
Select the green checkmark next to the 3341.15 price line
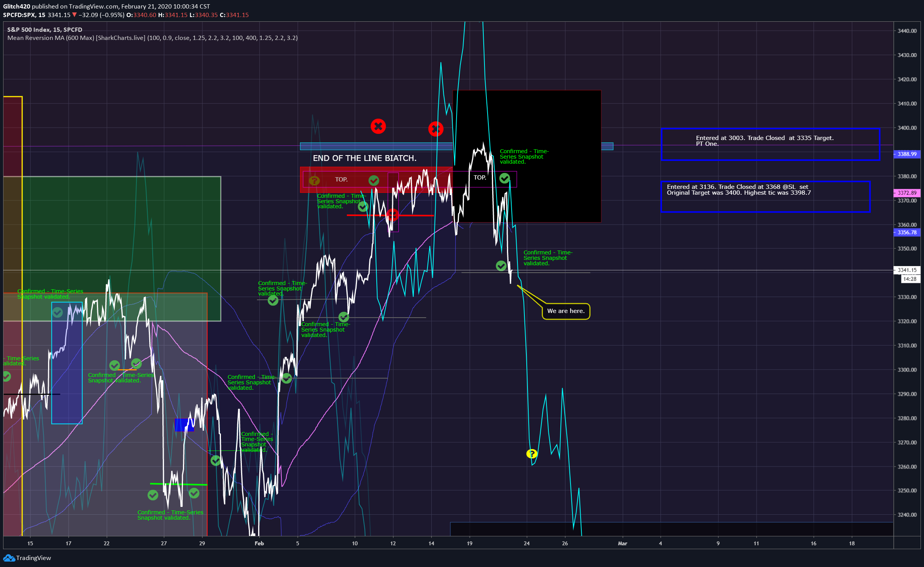pos(501,266)
